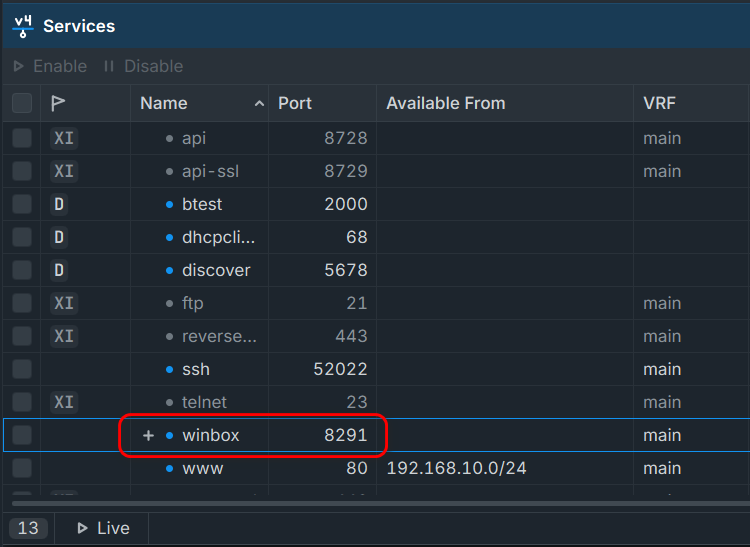
Task: Select the ftp service name
Action: click(193, 303)
